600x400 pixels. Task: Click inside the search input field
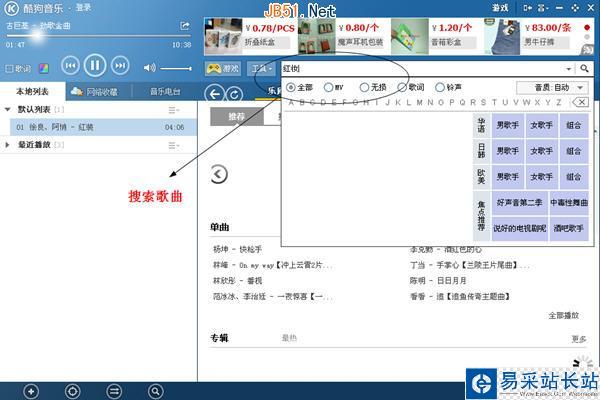422,69
